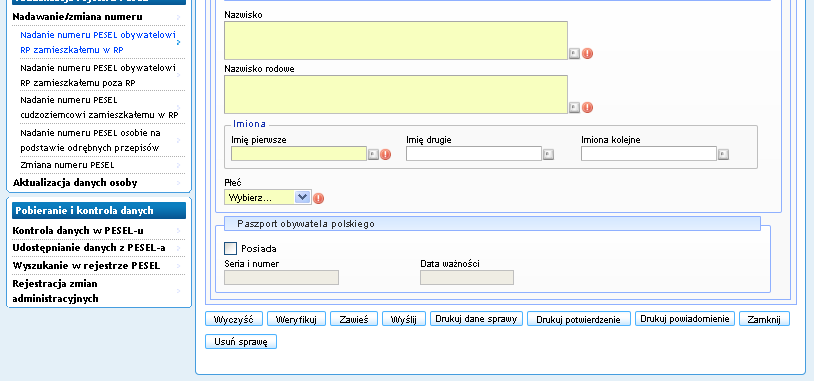
Task: Click helper icon beside Imiona kolejne field
Action: [723, 154]
